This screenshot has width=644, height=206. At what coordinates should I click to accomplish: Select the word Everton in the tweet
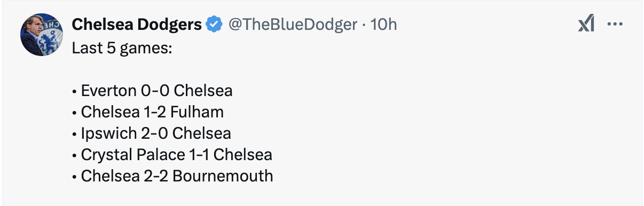109,91
